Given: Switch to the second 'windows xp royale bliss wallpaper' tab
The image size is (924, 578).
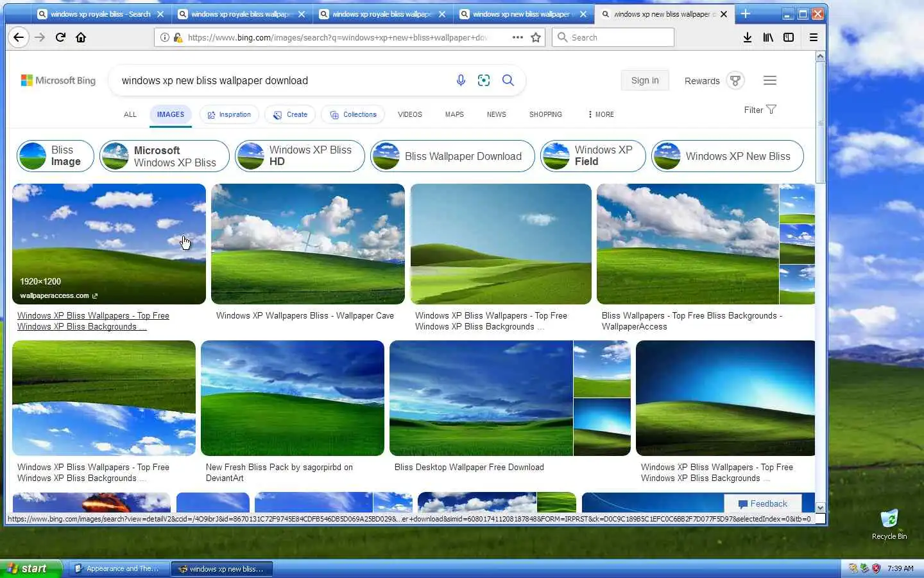Looking at the screenshot, I should click(383, 13).
